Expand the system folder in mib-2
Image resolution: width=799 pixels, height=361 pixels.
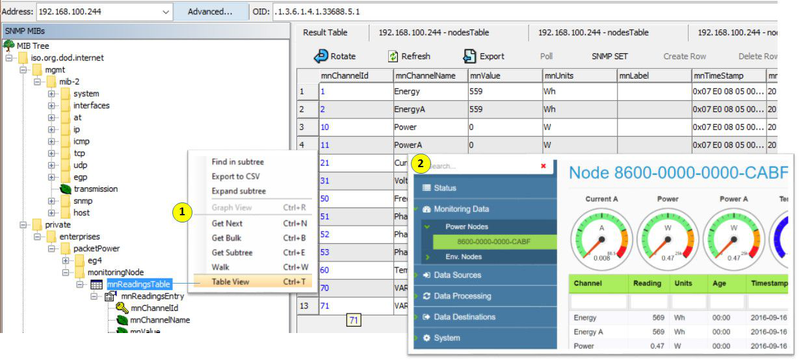(51, 94)
